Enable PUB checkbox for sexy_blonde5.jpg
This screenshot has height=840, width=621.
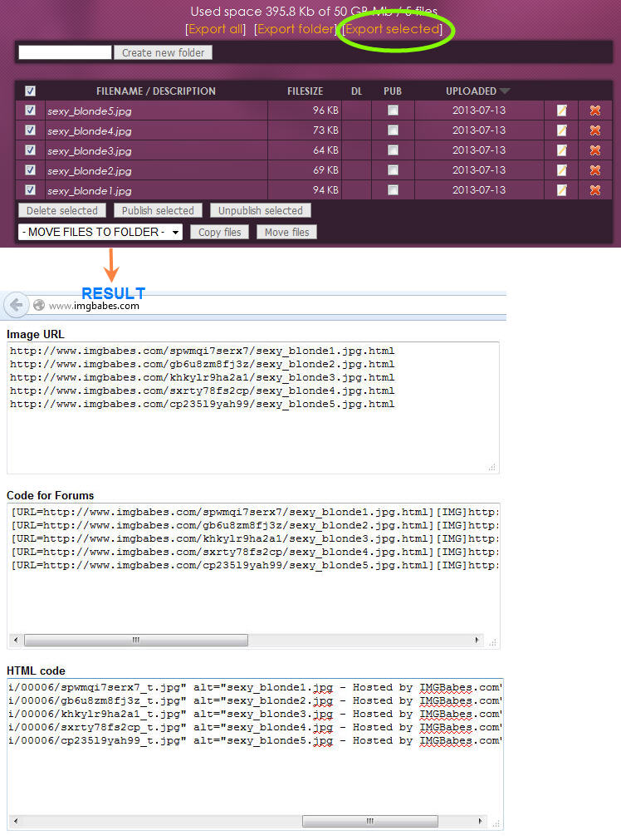[393, 111]
